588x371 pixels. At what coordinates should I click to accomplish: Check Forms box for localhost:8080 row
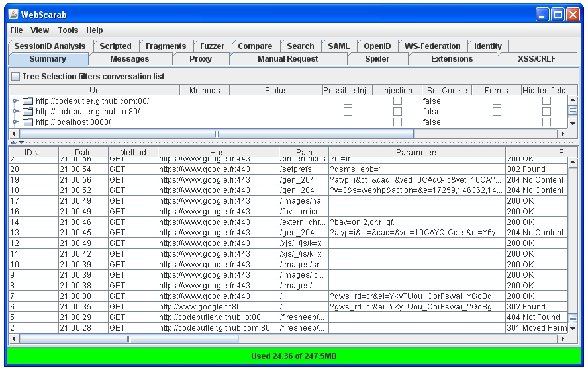coord(497,122)
